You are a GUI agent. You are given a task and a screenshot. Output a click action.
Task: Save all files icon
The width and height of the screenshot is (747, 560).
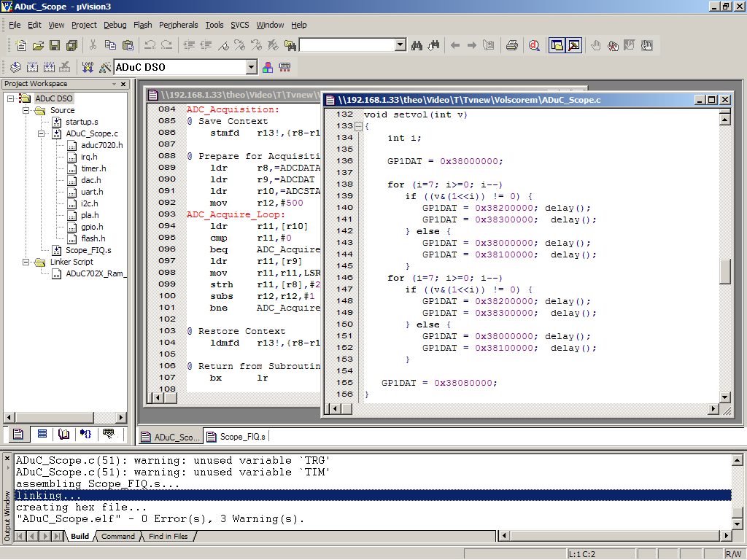[72, 45]
